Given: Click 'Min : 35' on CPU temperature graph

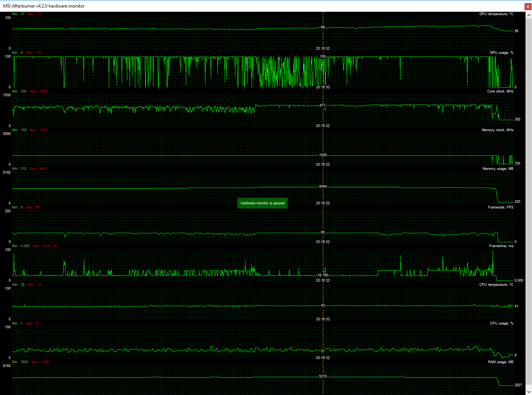Looking at the screenshot, I should pos(18,285).
